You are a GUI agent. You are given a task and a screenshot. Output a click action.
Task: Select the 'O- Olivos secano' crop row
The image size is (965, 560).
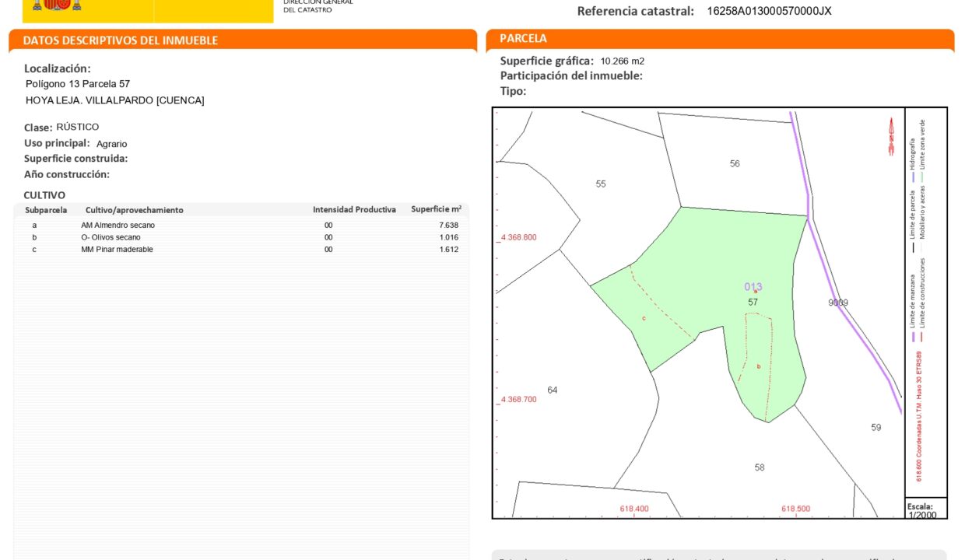(x=241, y=237)
